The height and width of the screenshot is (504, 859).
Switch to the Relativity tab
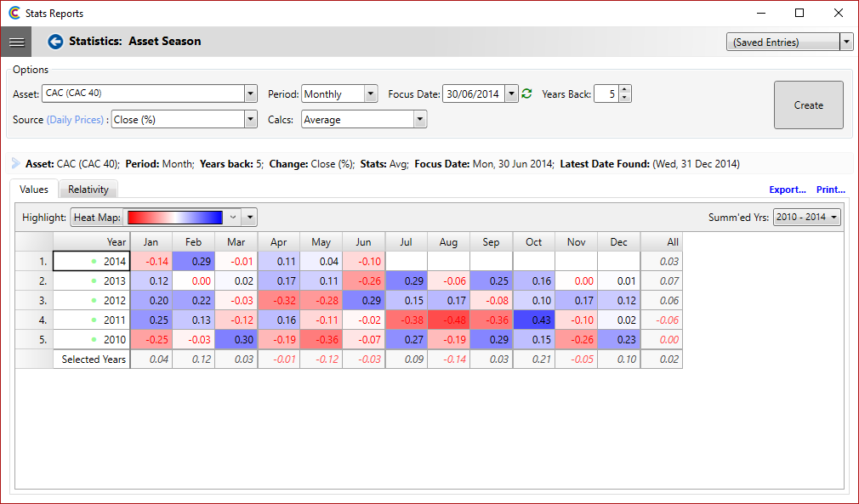(87, 189)
